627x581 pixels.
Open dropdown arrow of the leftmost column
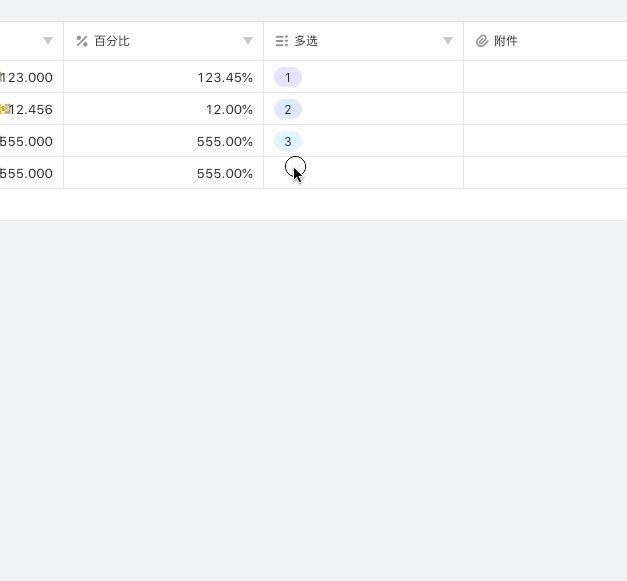(x=48, y=41)
